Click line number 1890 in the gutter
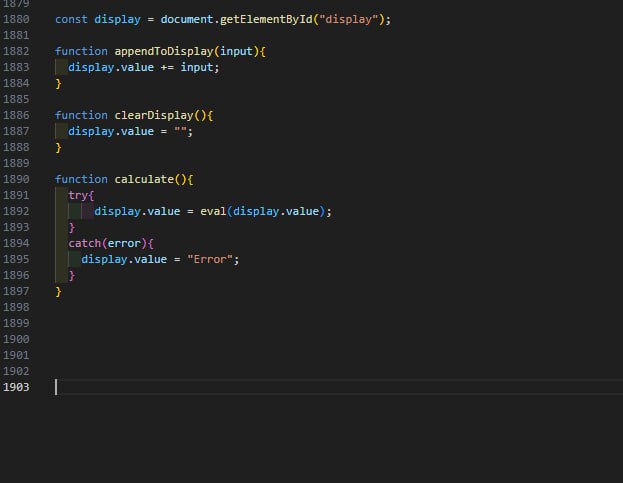This screenshot has height=483, width=623. pos(16,179)
